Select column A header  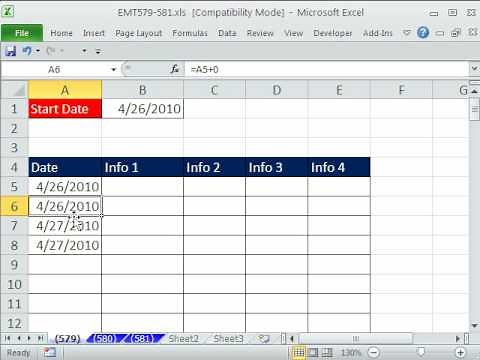[x=65, y=90]
